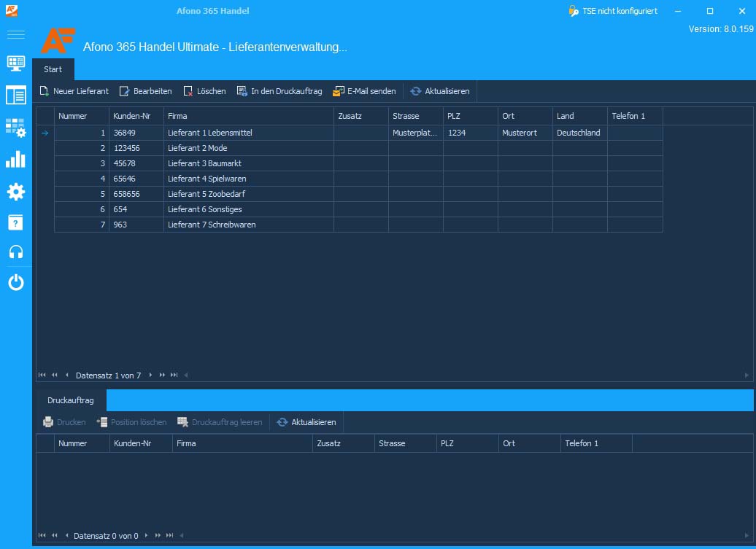Image resolution: width=756 pixels, height=549 pixels.
Task: Go to last record in supplier navigator
Action: [x=174, y=375]
